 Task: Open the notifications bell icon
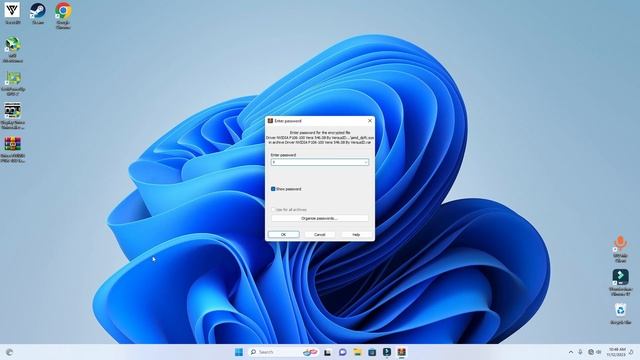click(631, 352)
